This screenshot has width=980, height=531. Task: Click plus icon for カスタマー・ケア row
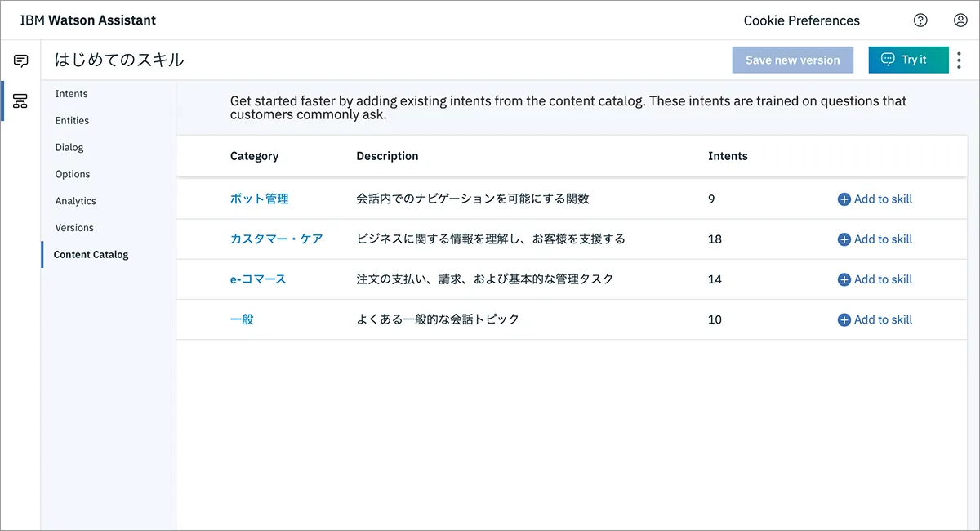[x=844, y=239]
